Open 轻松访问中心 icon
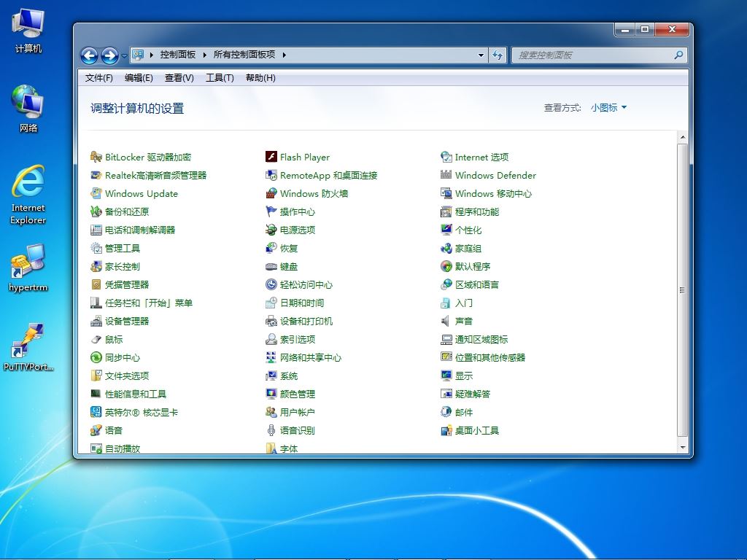 [x=271, y=284]
